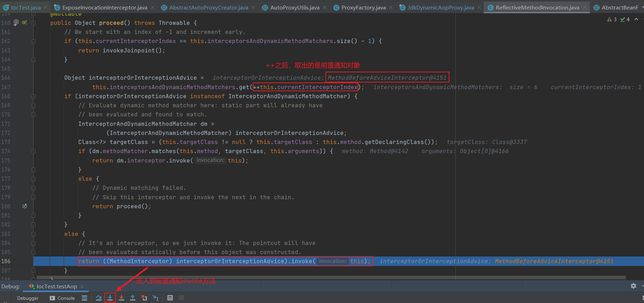Collapse the if block fold at line 162
The height and width of the screenshot is (303, 644).
[34, 41]
